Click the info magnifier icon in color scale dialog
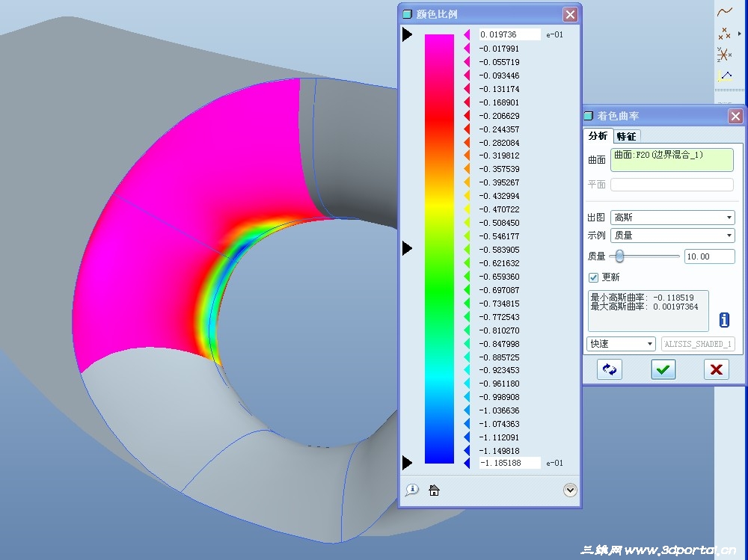The width and height of the screenshot is (748, 560). pyautogui.click(x=412, y=490)
